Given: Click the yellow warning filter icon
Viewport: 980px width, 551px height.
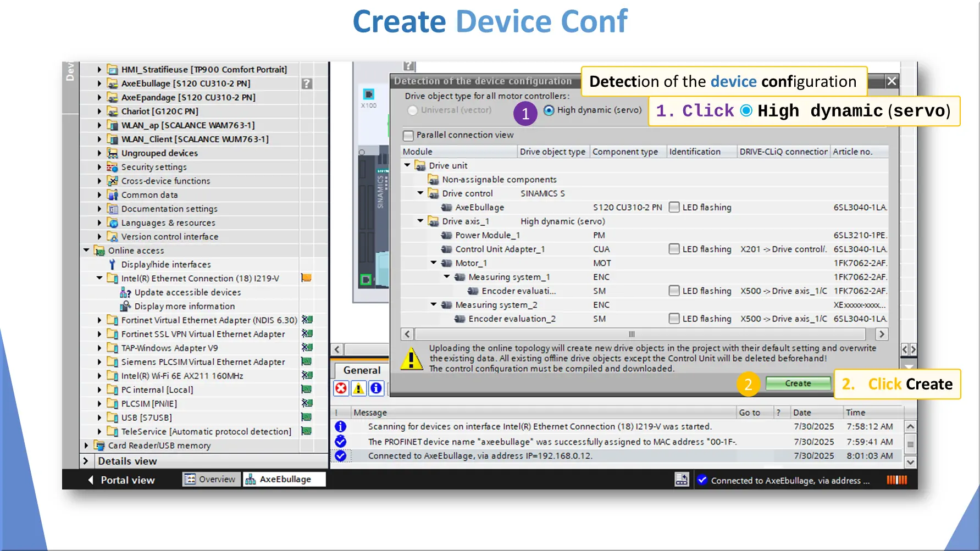Looking at the screenshot, I should (x=358, y=388).
